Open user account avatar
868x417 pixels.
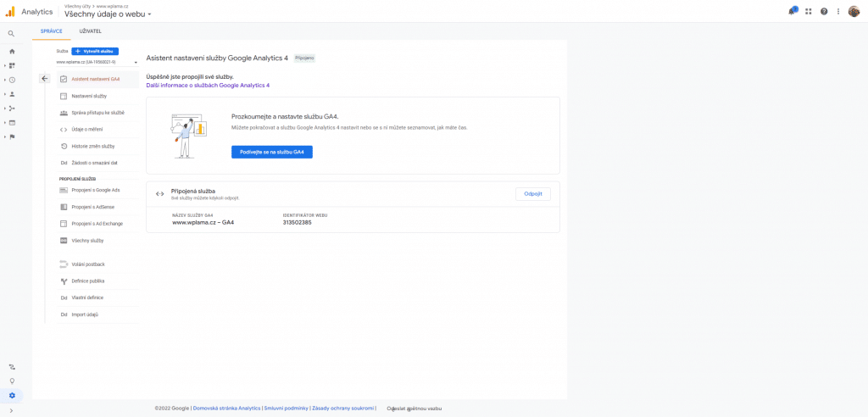(x=854, y=11)
